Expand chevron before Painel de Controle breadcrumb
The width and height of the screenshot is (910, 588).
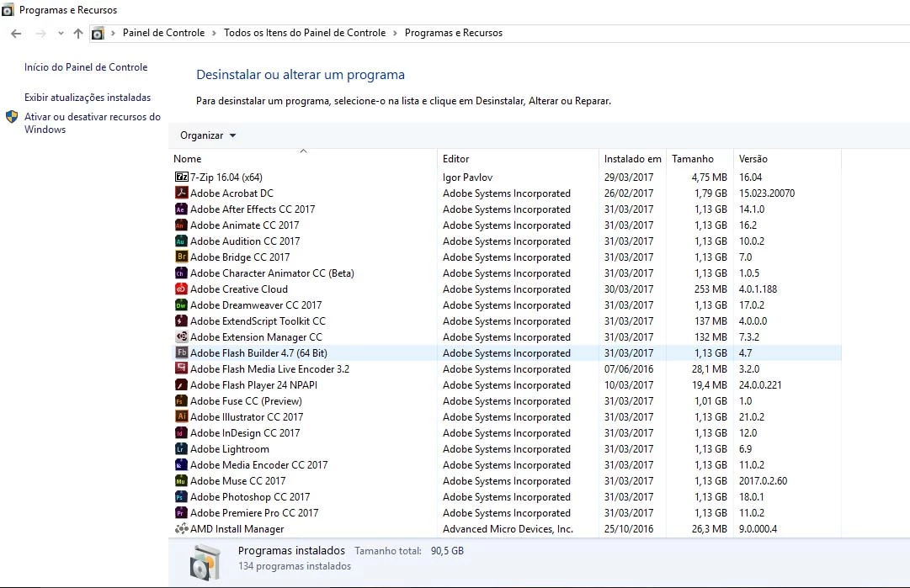(113, 33)
